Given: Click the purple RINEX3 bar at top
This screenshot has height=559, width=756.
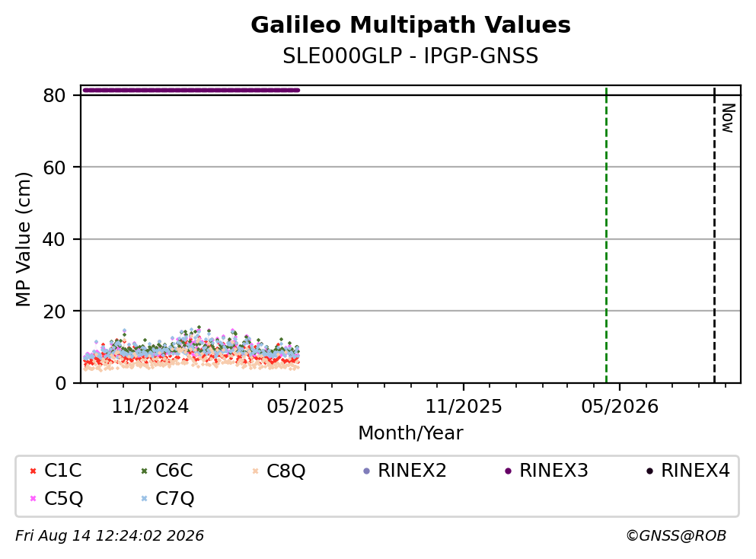Looking at the screenshot, I should point(191,90).
